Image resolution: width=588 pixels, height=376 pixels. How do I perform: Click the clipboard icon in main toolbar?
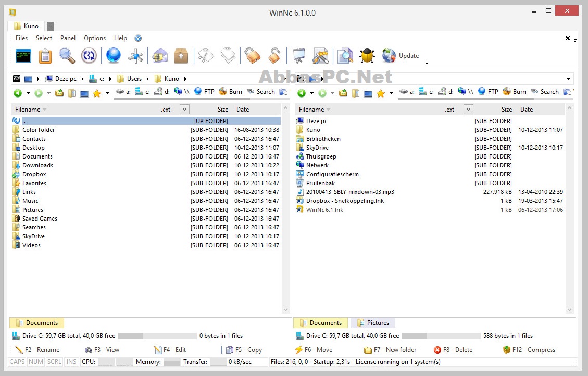click(x=45, y=56)
